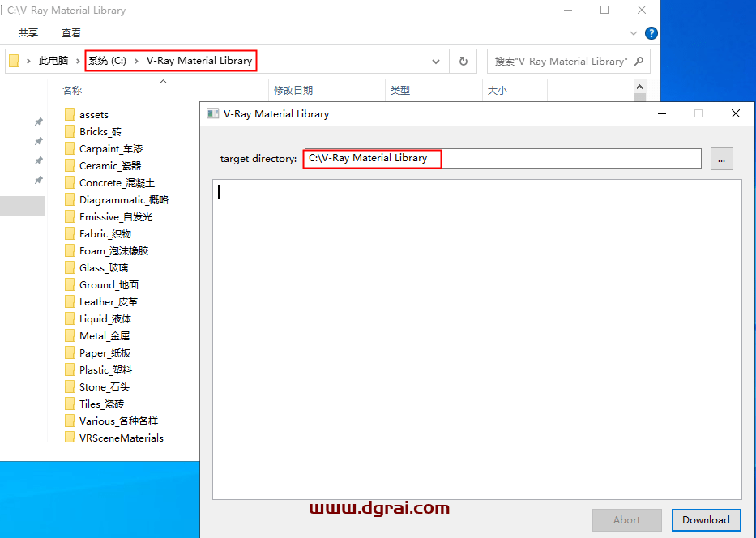Click the greyed-out Abort button
Screen dimensions: 756x538
[627, 520]
